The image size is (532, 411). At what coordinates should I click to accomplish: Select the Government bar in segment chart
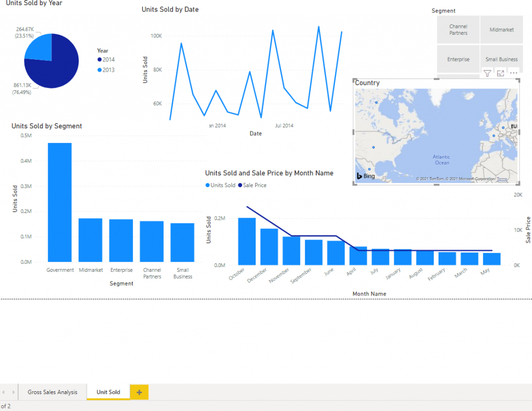(x=60, y=203)
